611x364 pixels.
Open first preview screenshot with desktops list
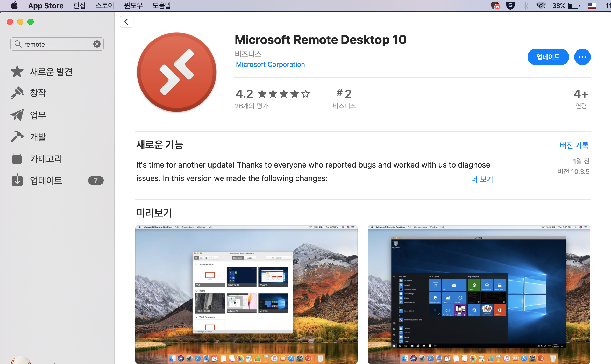tap(246, 294)
